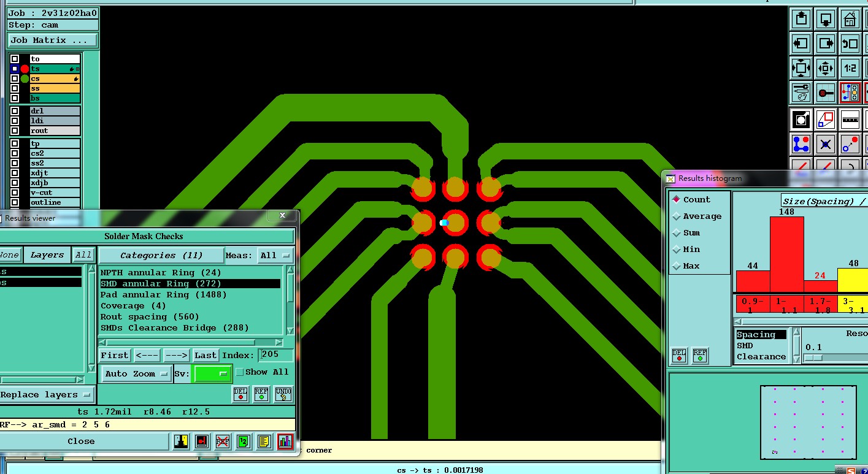Click REF icon in Results histogram window
868x474 pixels.
[x=700, y=356]
